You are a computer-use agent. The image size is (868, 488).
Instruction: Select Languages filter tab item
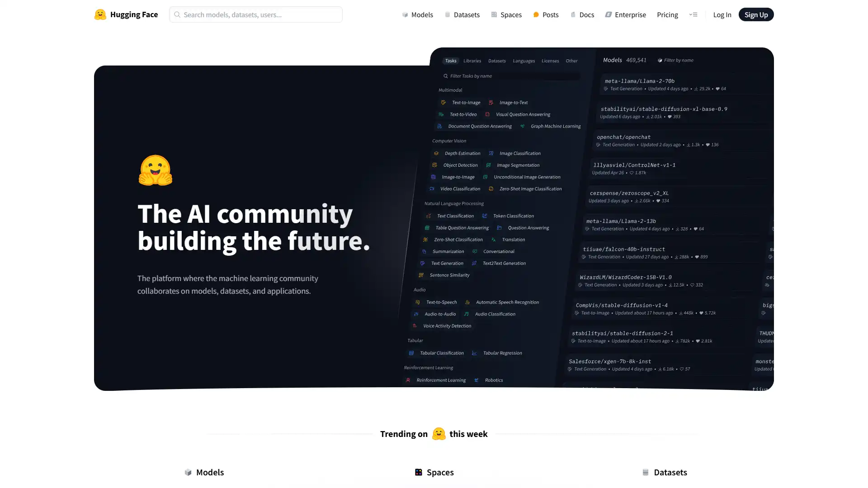click(x=524, y=61)
